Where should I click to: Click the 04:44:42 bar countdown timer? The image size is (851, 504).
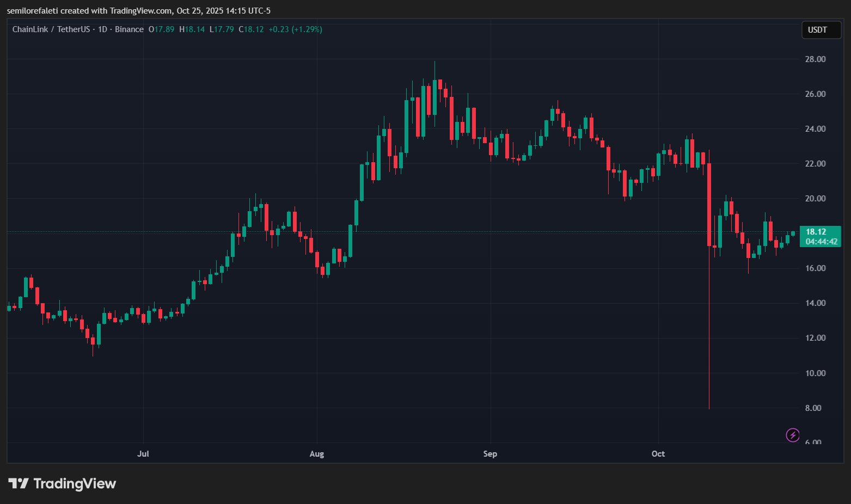821,242
